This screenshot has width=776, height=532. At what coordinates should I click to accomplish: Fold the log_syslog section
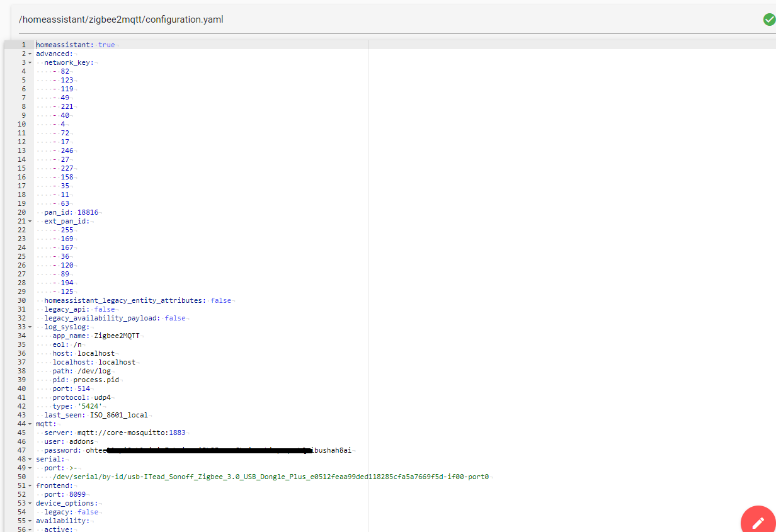click(30, 327)
